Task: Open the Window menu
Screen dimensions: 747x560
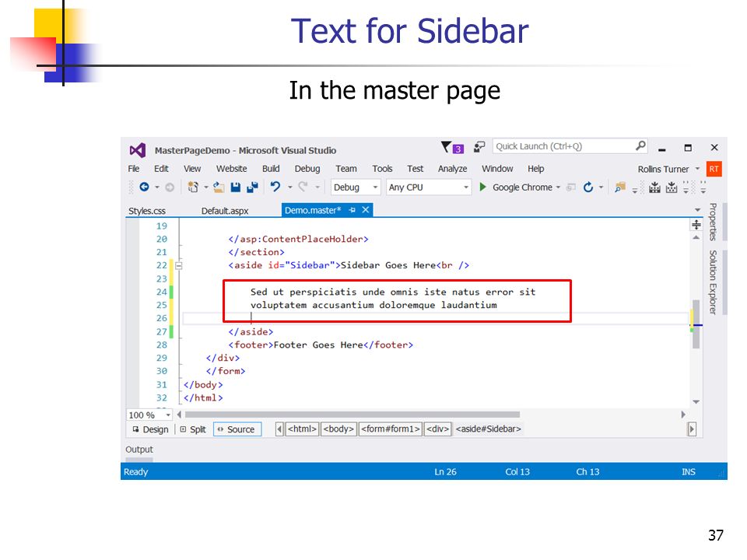Action: click(497, 169)
